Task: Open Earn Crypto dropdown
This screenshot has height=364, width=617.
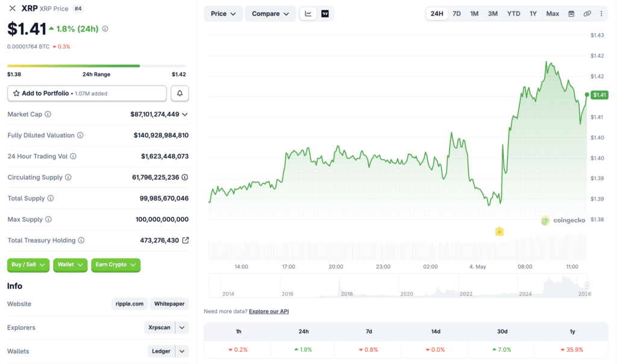Action: 116,265
